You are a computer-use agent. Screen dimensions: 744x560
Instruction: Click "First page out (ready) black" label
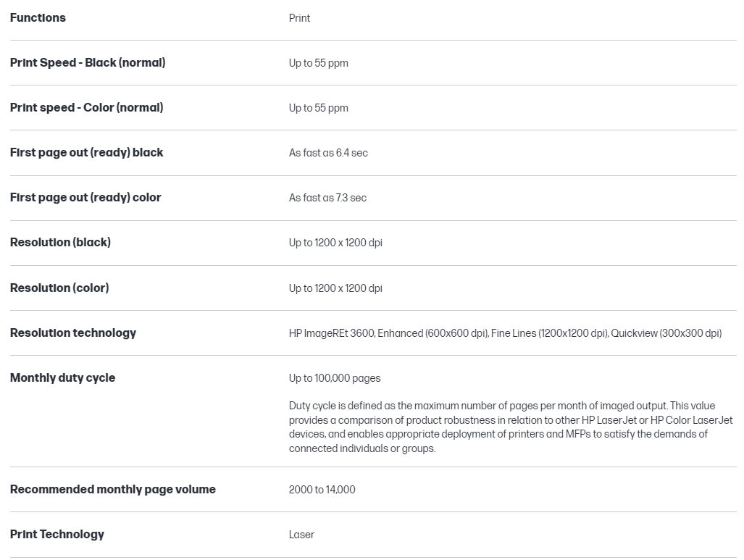point(86,153)
